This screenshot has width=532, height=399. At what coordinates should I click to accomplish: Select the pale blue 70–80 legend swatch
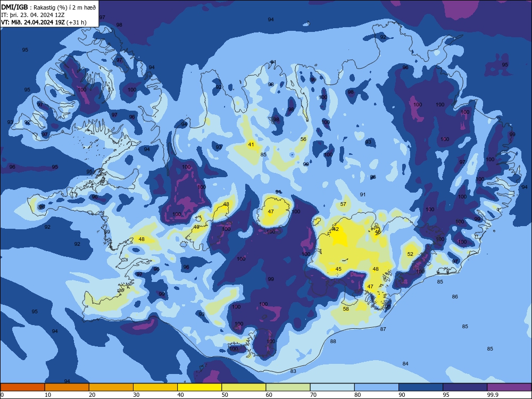click(332, 387)
